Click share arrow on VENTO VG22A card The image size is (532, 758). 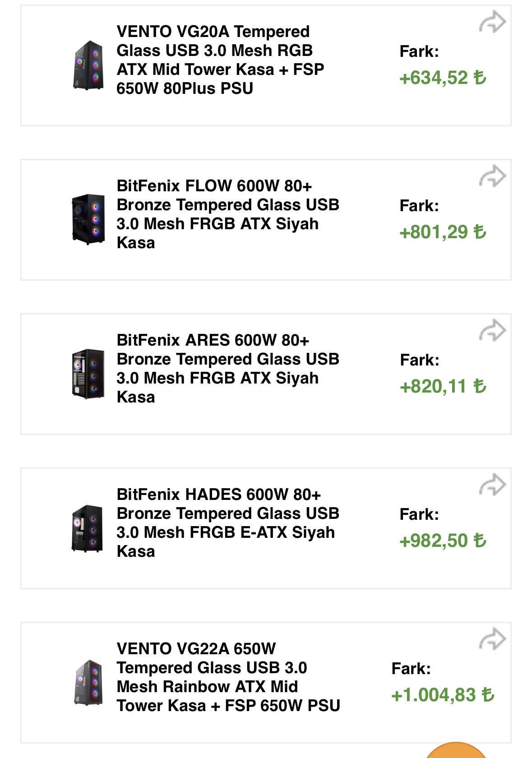tap(492, 639)
